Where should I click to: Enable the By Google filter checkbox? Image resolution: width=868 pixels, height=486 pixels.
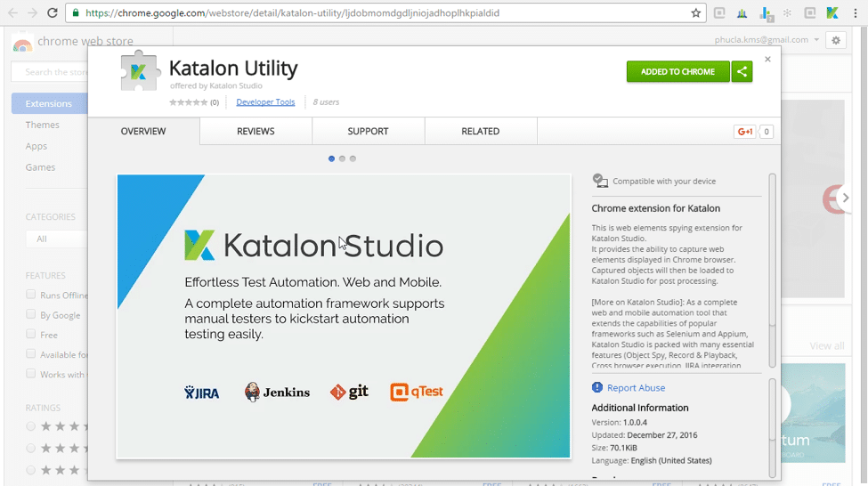click(31, 314)
